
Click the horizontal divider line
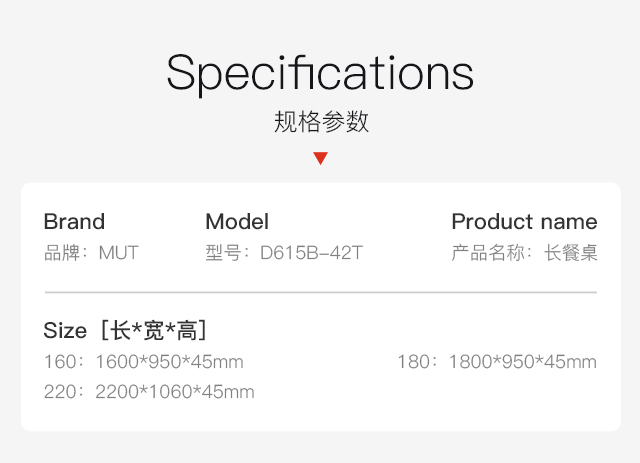pyautogui.click(x=321, y=292)
